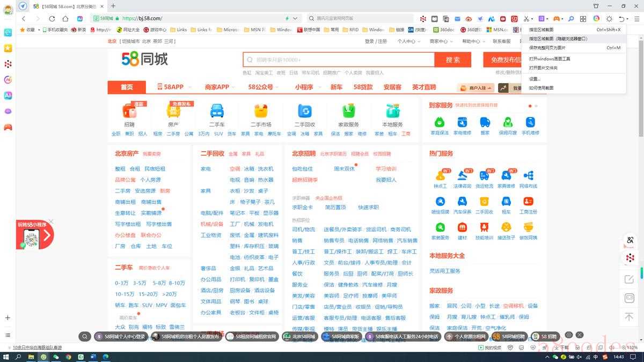Expand the undo-close-tab arrow dropdown in toolbar

627,19
